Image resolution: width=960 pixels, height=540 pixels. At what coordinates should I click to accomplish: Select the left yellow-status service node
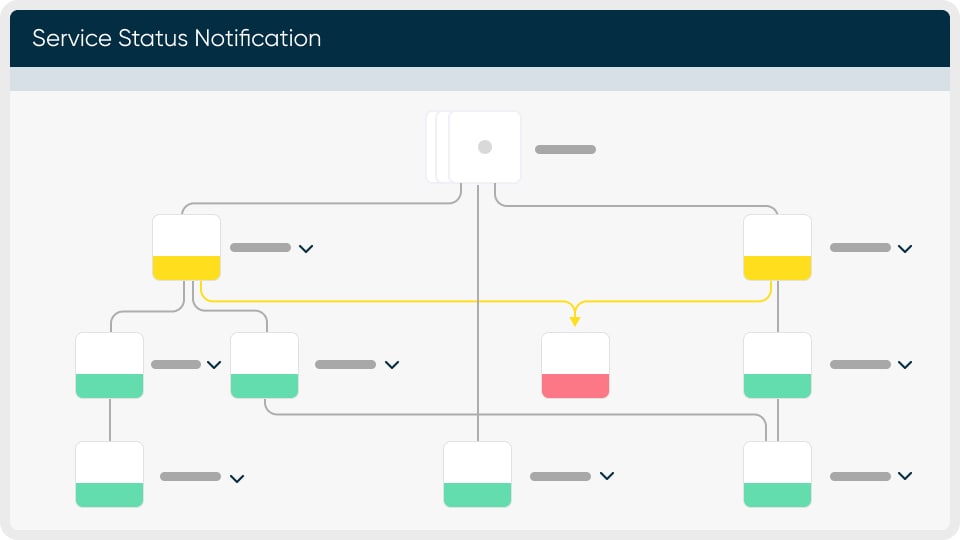pyautogui.click(x=186, y=247)
